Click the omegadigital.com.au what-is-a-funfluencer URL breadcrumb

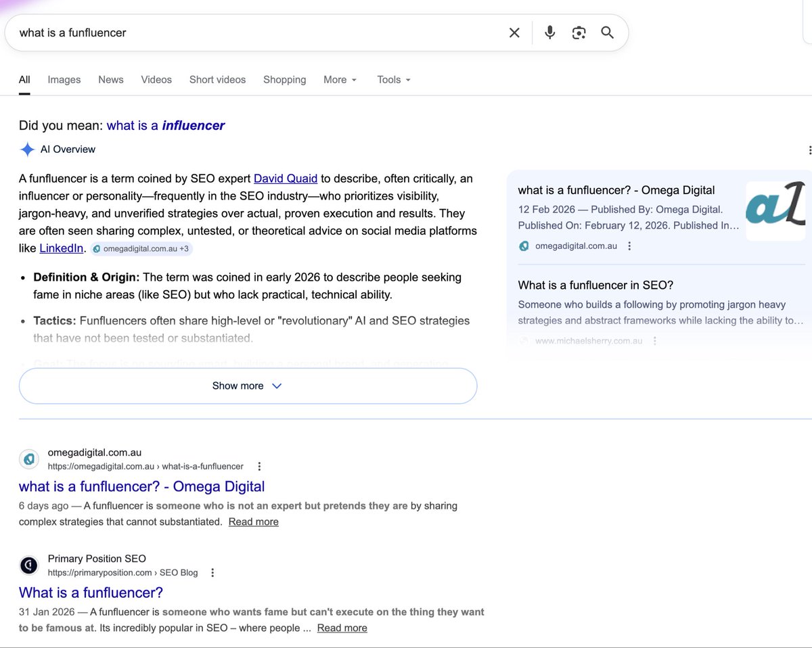pos(145,466)
